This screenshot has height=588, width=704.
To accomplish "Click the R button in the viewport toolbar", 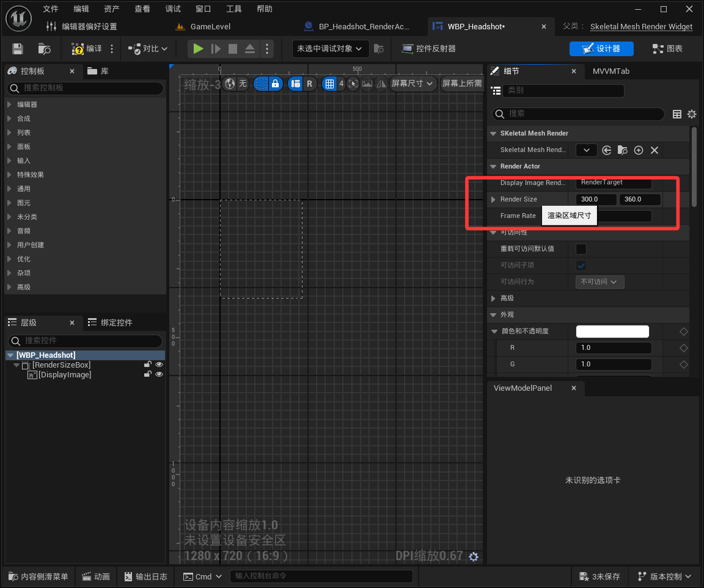I will [309, 84].
